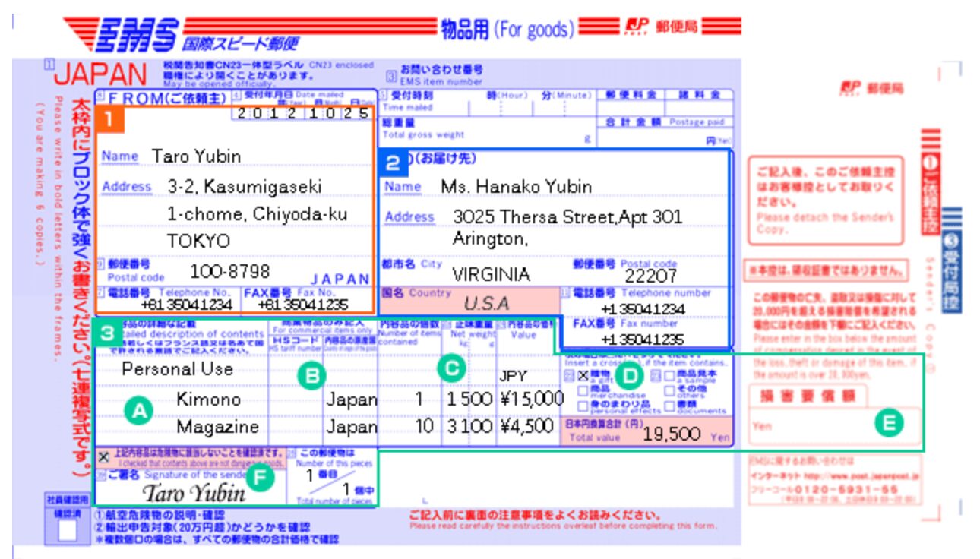Click Magazine net weight '3 100'
The width and height of the screenshot is (980, 559).
pos(469,427)
